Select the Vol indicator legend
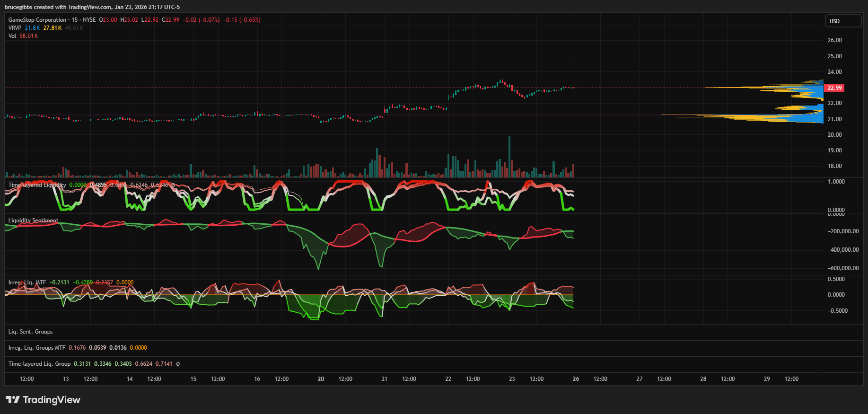Viewport: 868px width, 414px height. tap(12, 36)
